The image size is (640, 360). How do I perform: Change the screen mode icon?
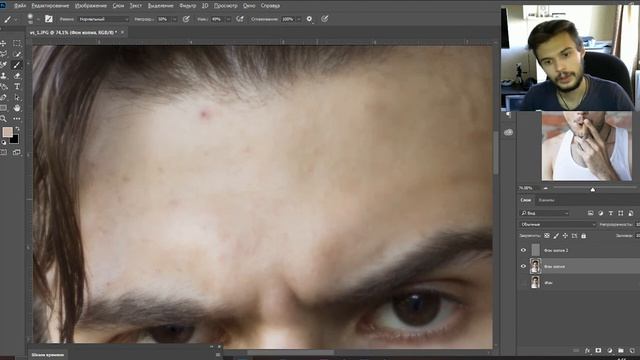pos(17,153)
